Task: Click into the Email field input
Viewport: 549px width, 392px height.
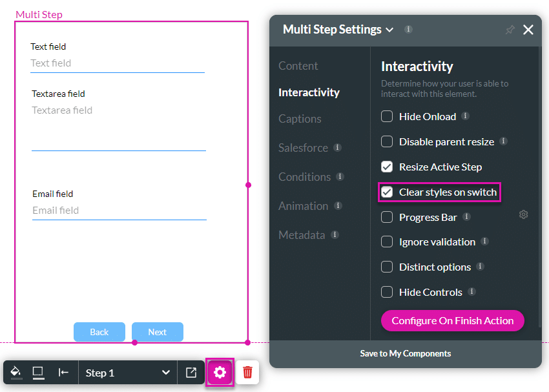Action: pyautogui.click(x=119, y=211)
